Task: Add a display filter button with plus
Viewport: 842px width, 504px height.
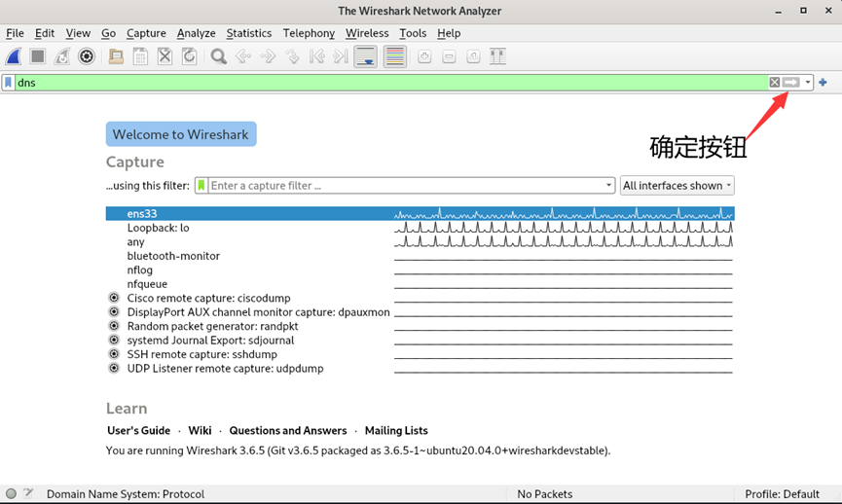Action: [823, 82]
